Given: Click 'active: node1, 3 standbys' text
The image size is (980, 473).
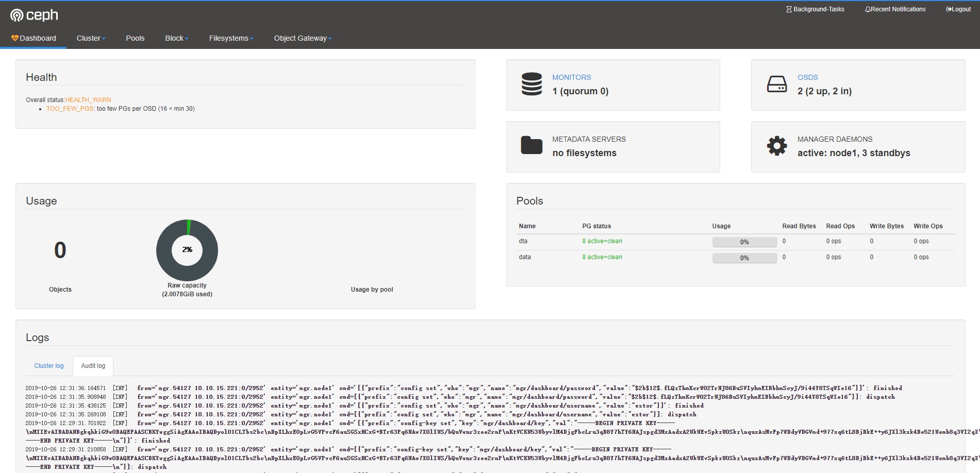Looking at the screenshot, I should click(854, 153).
